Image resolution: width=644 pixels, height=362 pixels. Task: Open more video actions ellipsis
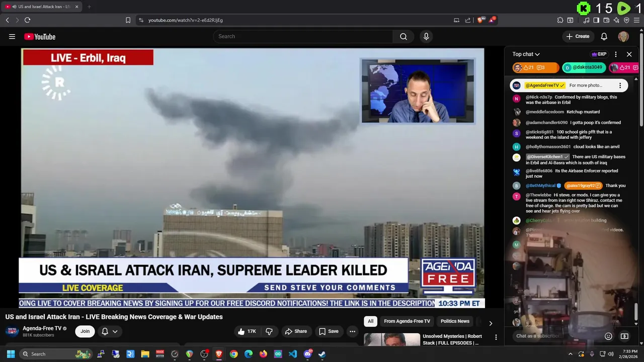(352, 331)
